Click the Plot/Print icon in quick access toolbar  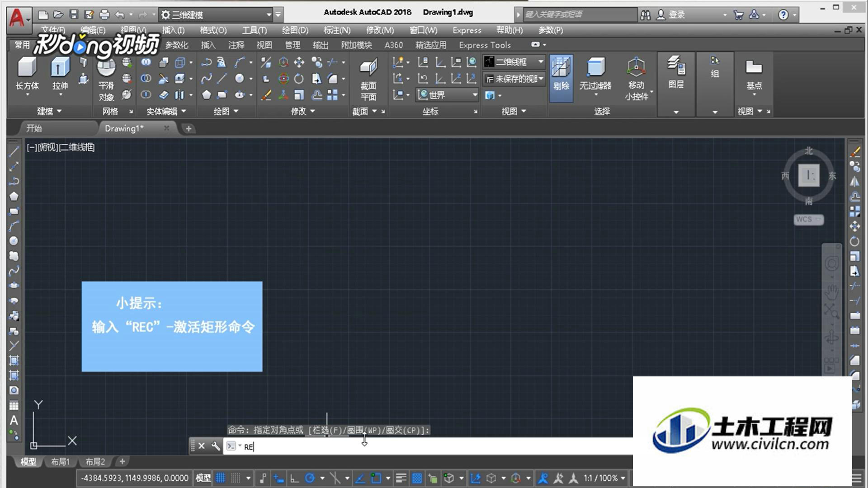point(104,14)
